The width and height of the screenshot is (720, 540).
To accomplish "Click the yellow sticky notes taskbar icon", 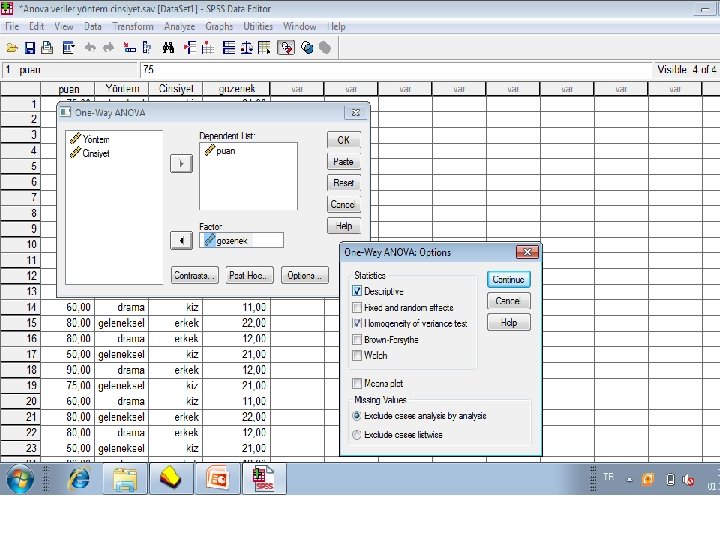I will 171,479.
